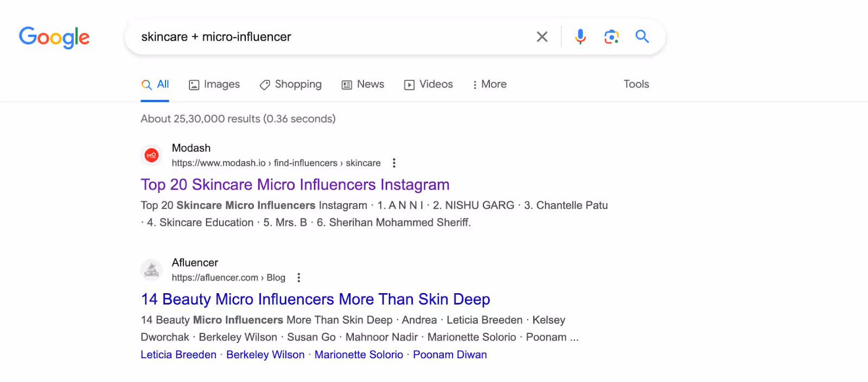This screenshot has width=868, height=382.
Task: Click the afluencer.com Blog URL
Action: (x=228, y=277)
